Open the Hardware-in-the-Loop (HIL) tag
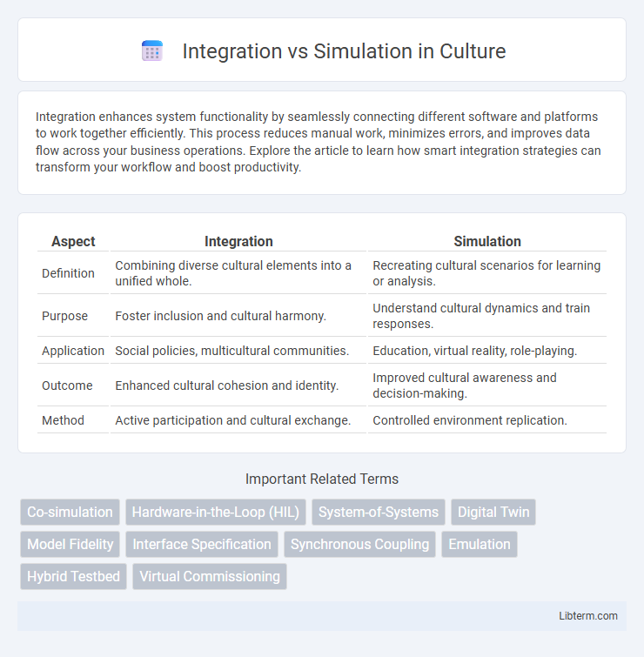This screenshot has height=657, width=644. tap(216, 512)
